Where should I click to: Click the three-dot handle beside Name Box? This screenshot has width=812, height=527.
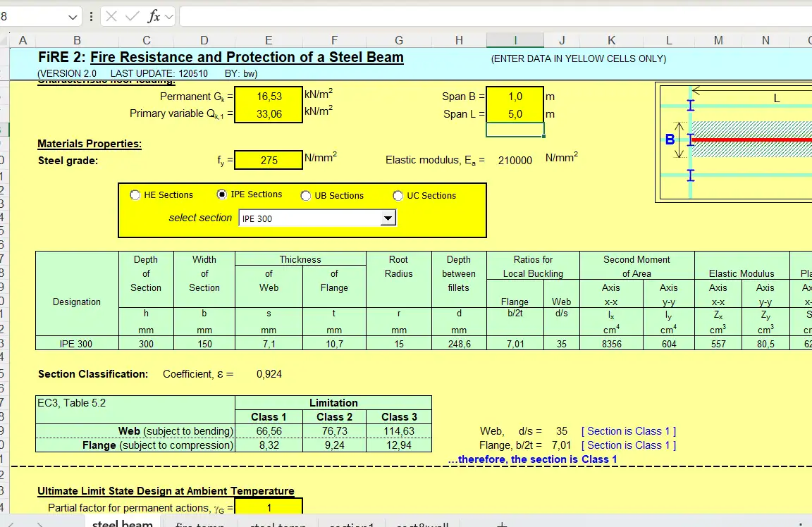click(92, 17)
